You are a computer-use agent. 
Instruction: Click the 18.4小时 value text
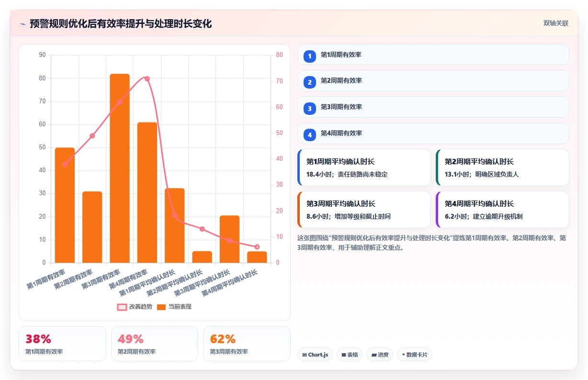coord(318,174)
